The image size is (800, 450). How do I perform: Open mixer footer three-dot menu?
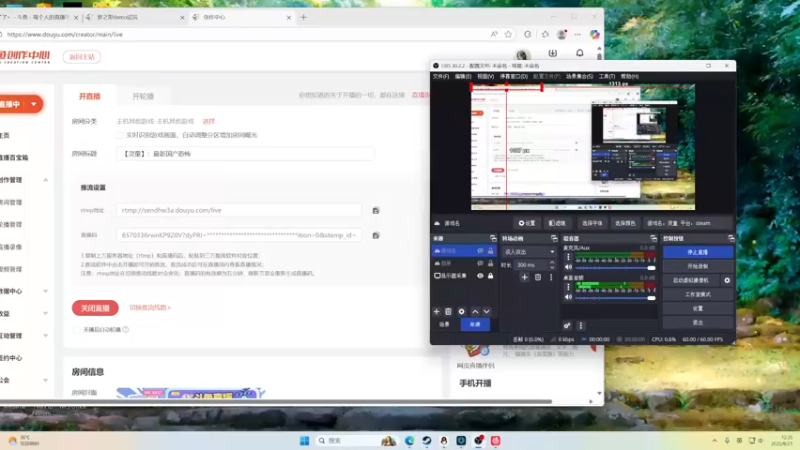pyautogui.click(x=581, y=326)
